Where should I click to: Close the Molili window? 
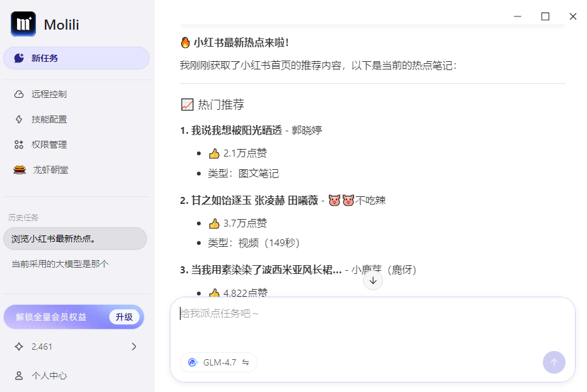coord(572,16)
